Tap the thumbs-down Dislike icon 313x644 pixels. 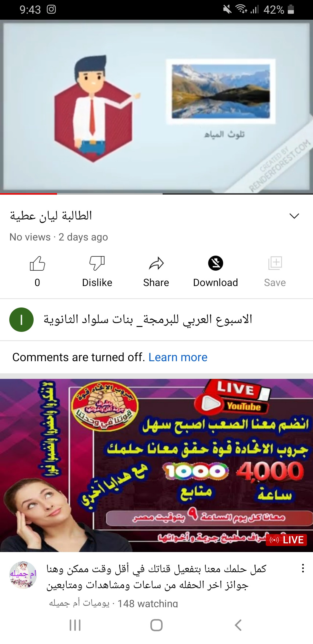point(97,263)
